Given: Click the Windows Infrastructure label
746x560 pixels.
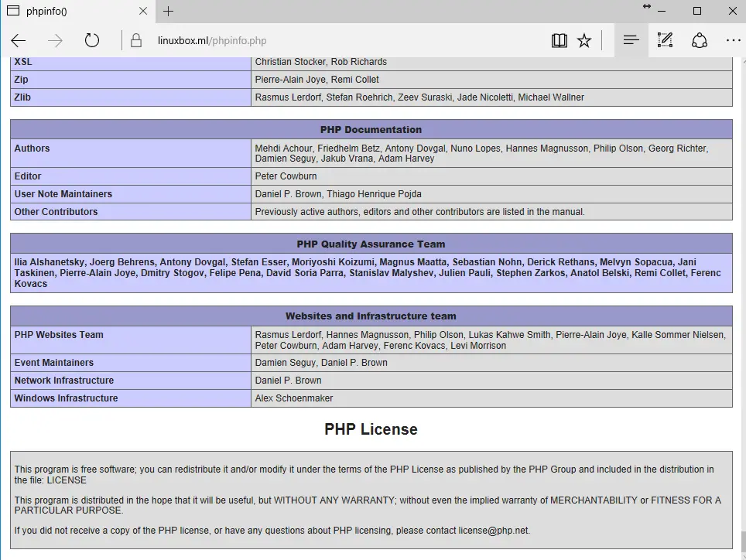Looking at the screenshot, I should point(66,398).
